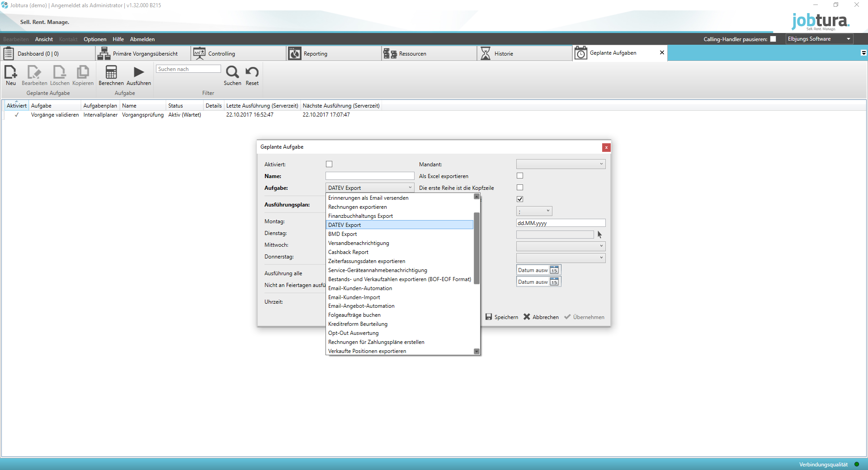Enable Als Excel exportieren checkbox
The width and height of the screenshot is (868, 470).
[x=520, y=176]
